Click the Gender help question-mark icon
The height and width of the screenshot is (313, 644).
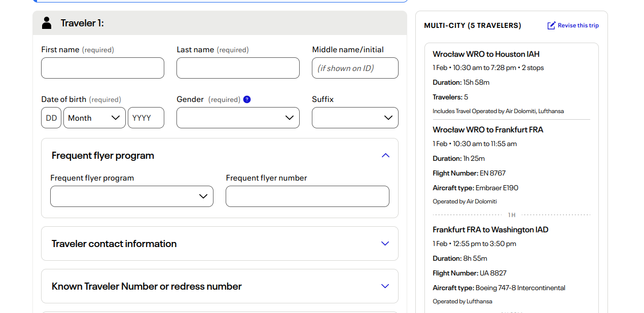tap(247, 99)
